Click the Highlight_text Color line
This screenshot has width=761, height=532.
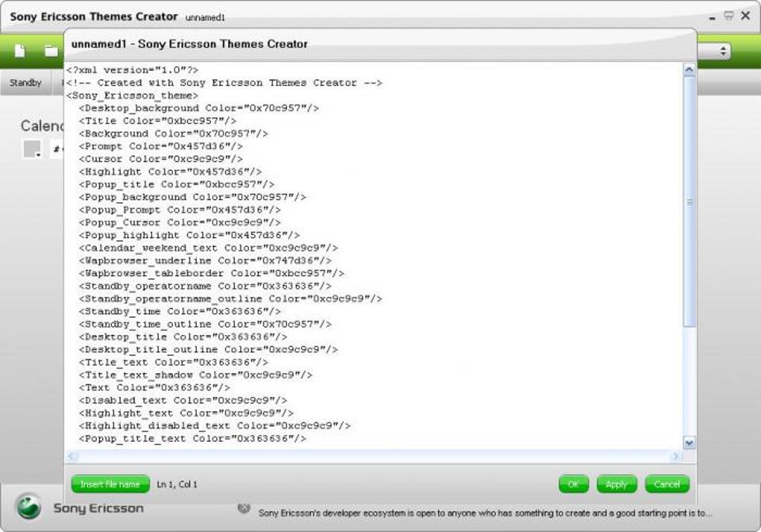(187, 413)
